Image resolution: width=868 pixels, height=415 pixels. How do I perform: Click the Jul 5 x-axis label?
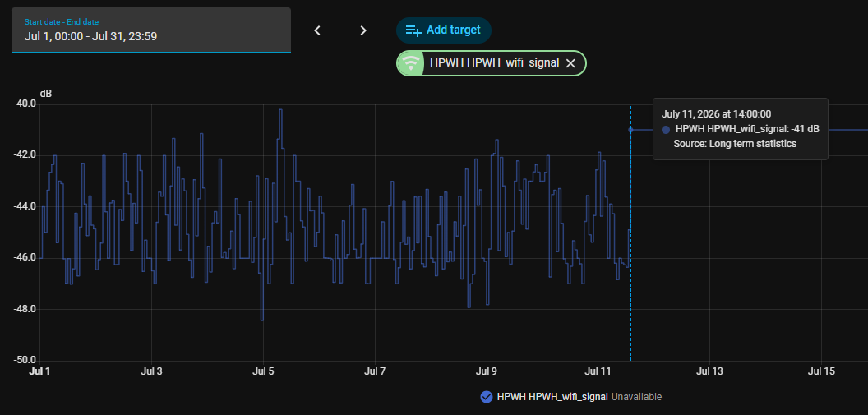pyautogui.click(x=263, y=371)
